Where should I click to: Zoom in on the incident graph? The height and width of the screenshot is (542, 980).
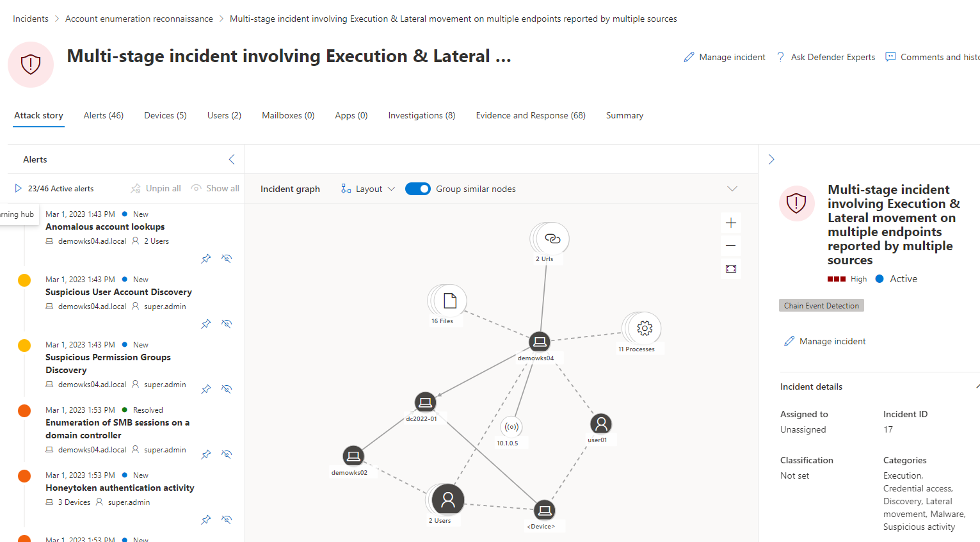[x=731, y=223]
